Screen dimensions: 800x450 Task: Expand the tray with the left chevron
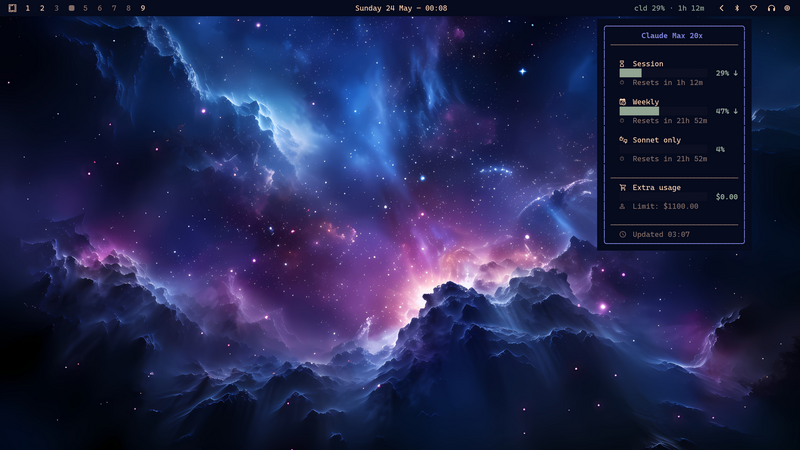[x=721, y=8]
